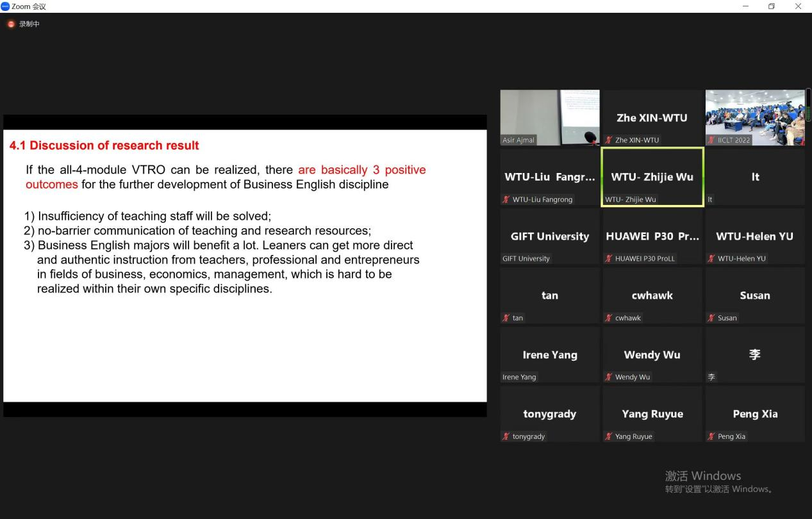
Task: Click muted mic icon next to WTU-Liu Fangrong
Action: click(506, 200)
